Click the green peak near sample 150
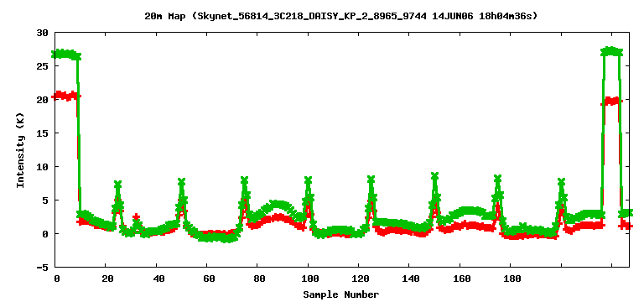This screenshot has width=644, height=302. [434, 176]
